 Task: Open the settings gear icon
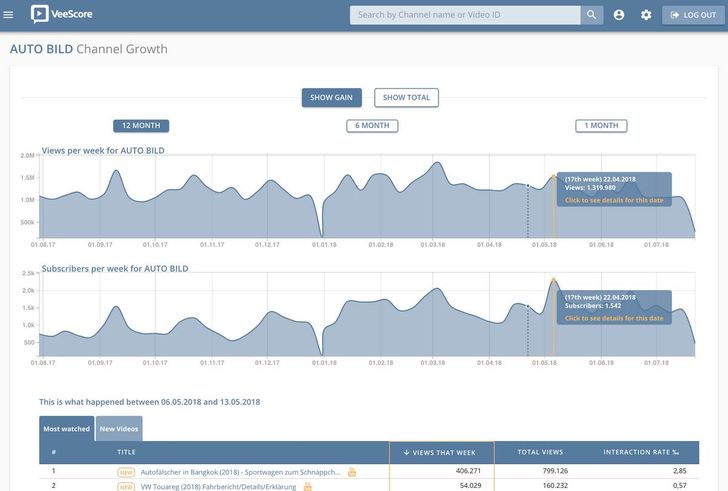point(646,15)
